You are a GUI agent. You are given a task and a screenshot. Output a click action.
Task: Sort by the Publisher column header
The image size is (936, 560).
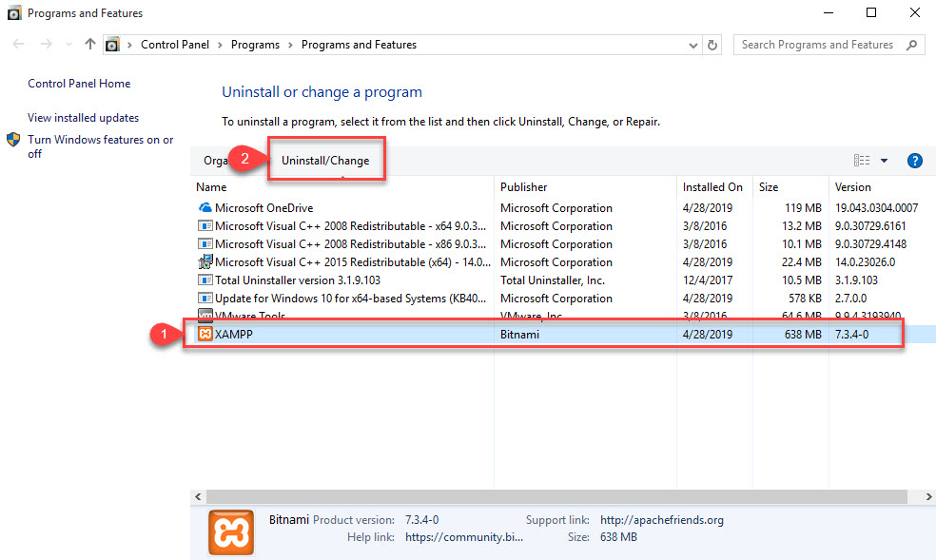(523, 187)
